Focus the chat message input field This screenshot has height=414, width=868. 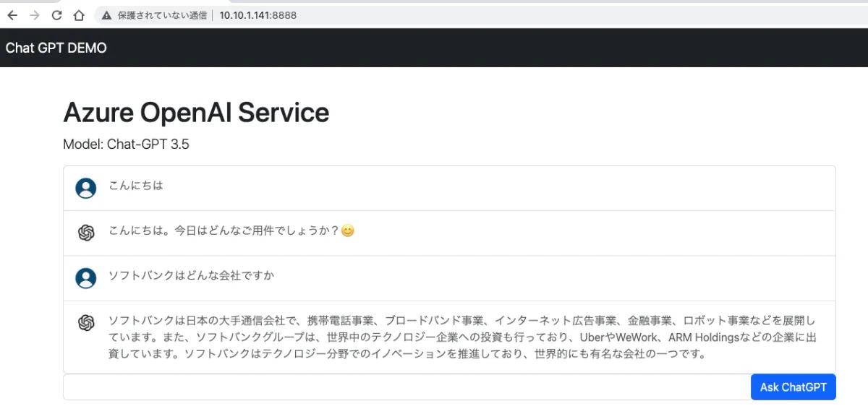tap(407, 387)
